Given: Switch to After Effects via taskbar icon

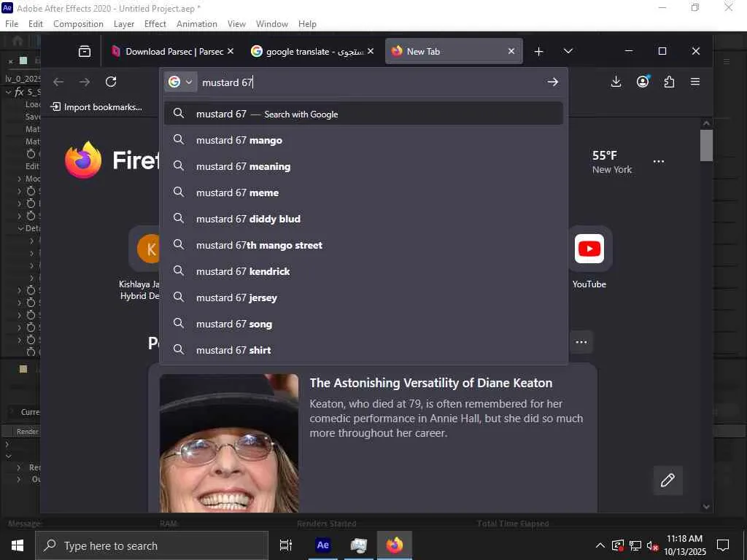Looking at the screenshot, I should click(x=322, y=545).
